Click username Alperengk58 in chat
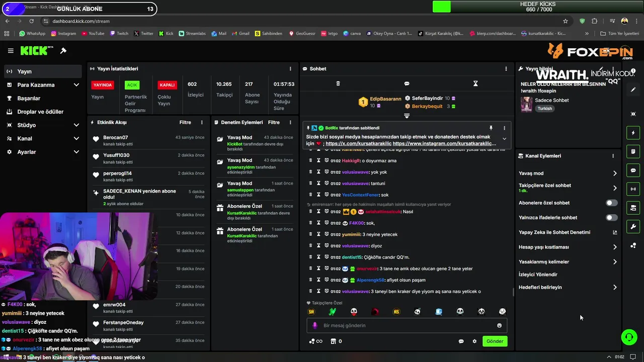The image size is (644, 362). (370, 280)
